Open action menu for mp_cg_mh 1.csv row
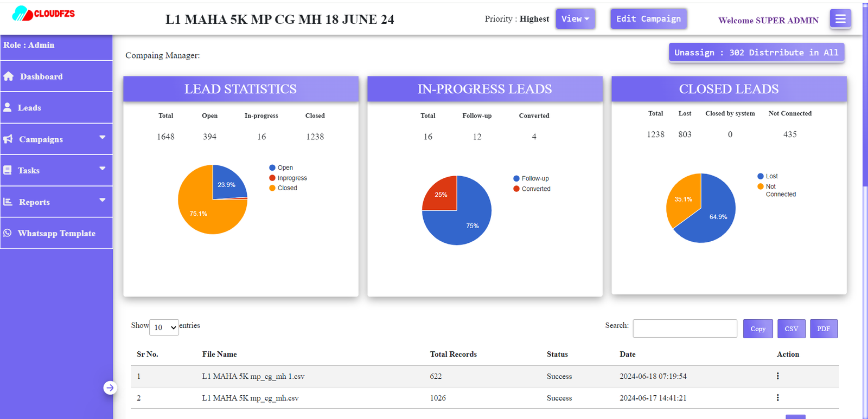This screenshot has height=419, width=868. (778, 376)
